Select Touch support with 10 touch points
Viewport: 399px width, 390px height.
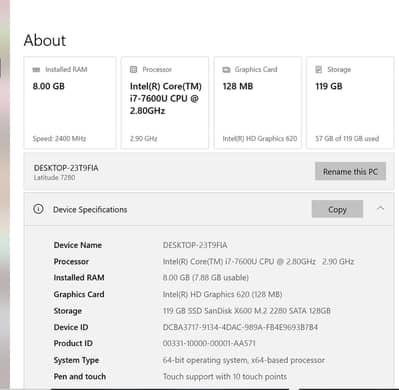click(x=225, y=376)
